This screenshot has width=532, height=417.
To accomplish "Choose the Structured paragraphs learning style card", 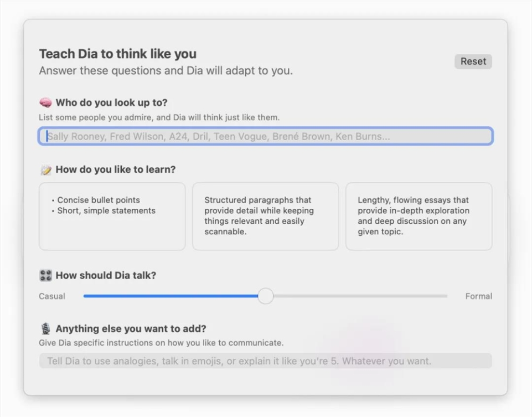I will (x=265, y=216).
